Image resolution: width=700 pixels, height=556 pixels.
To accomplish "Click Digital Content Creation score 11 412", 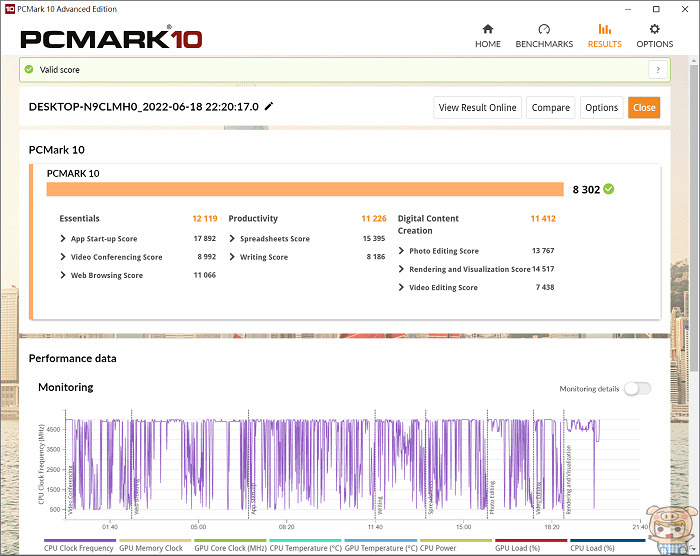I will 543,218.
